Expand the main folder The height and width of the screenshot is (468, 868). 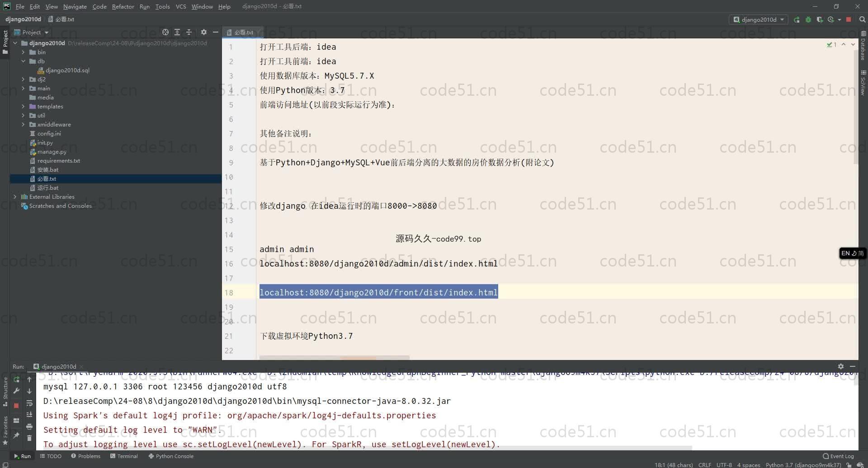[x=23, y=89]
